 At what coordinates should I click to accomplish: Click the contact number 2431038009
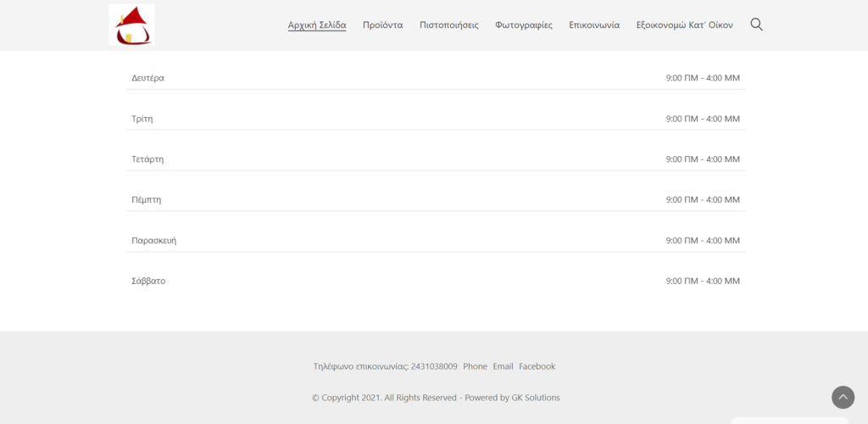434,366
